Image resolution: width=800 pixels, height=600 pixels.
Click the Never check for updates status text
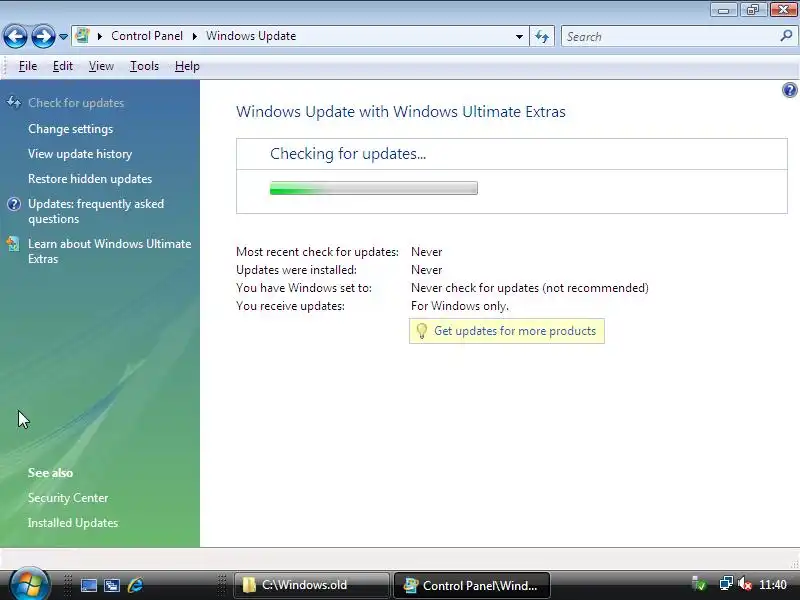click(530, 288)
